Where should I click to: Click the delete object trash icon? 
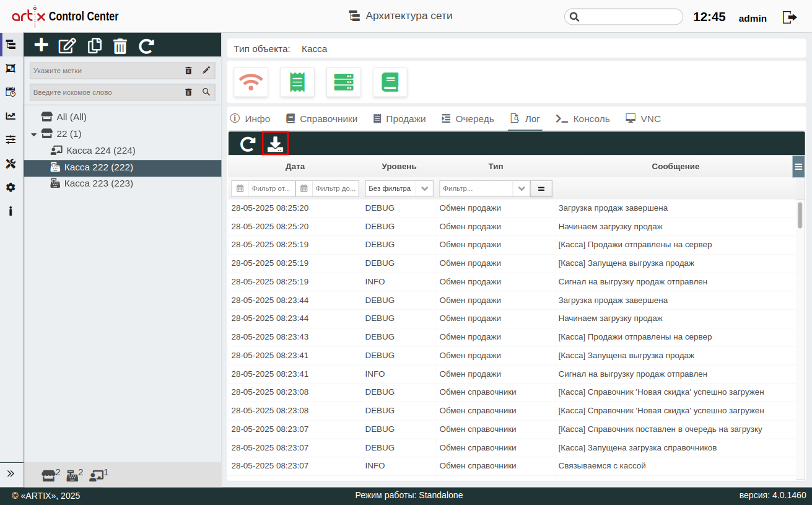pyautogui.click(x=120, y=46)
